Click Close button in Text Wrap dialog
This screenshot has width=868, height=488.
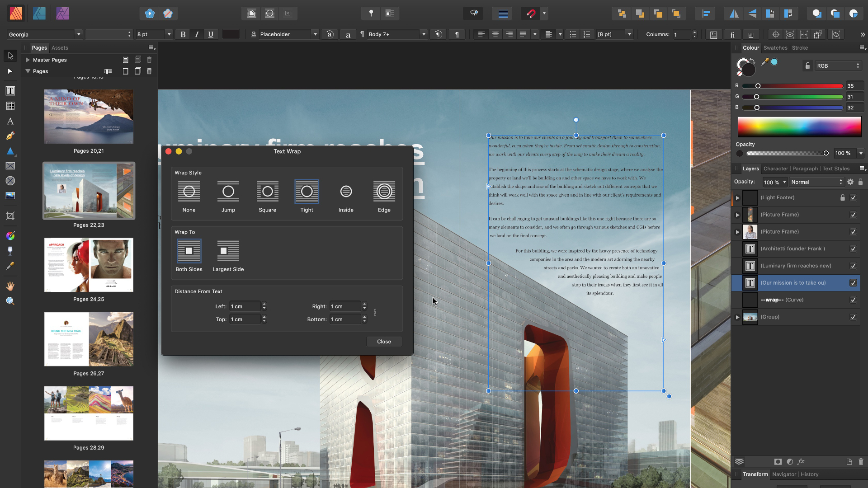coord(384,342)
